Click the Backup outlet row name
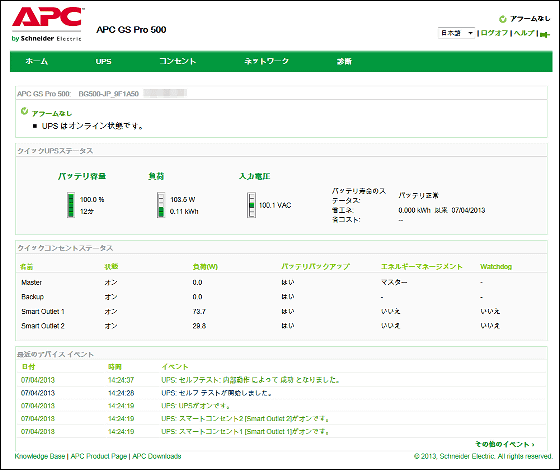The height and width of the screenshot is (470, 560). [x=32, y=297]
